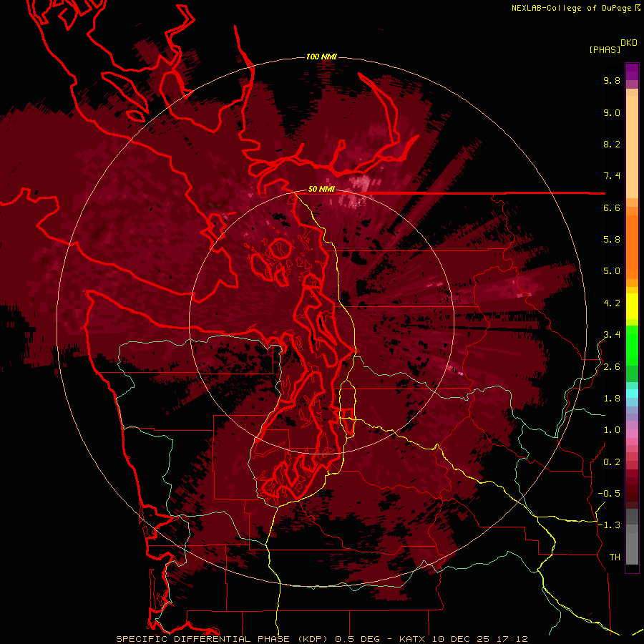Select the -1.3 legend value
644x644 pixels.
609,526
